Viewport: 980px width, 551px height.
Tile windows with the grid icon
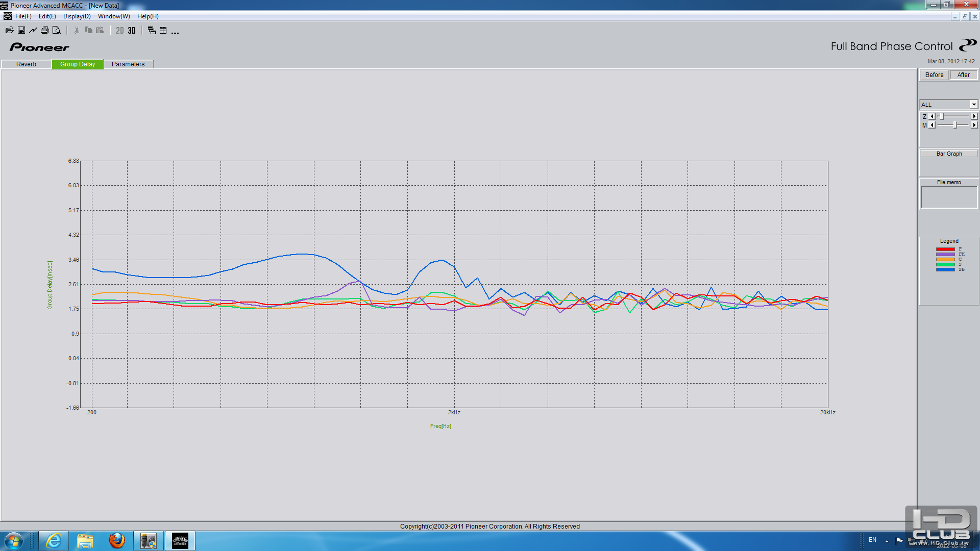coord(163,31)
